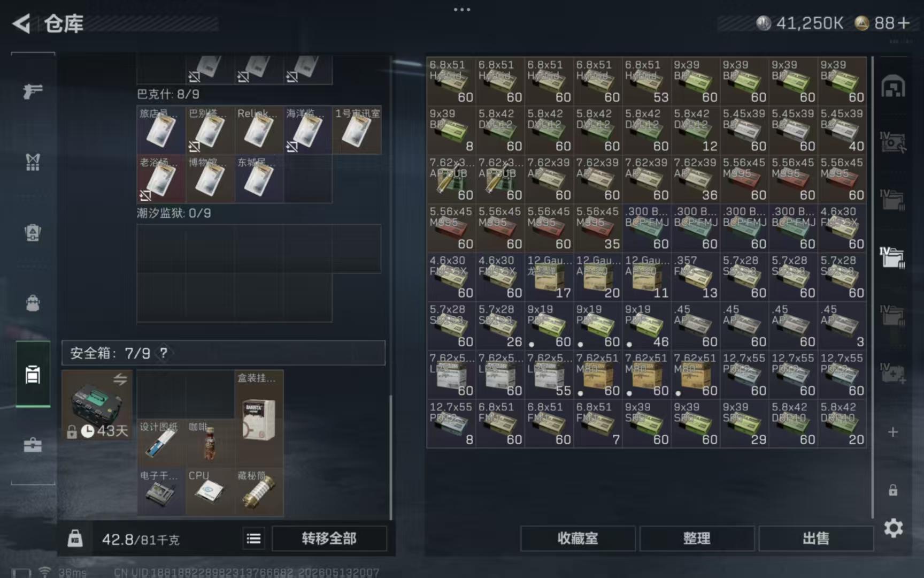Click the 转移全部 button
The image size is (924, 578).
click(329, 538)
